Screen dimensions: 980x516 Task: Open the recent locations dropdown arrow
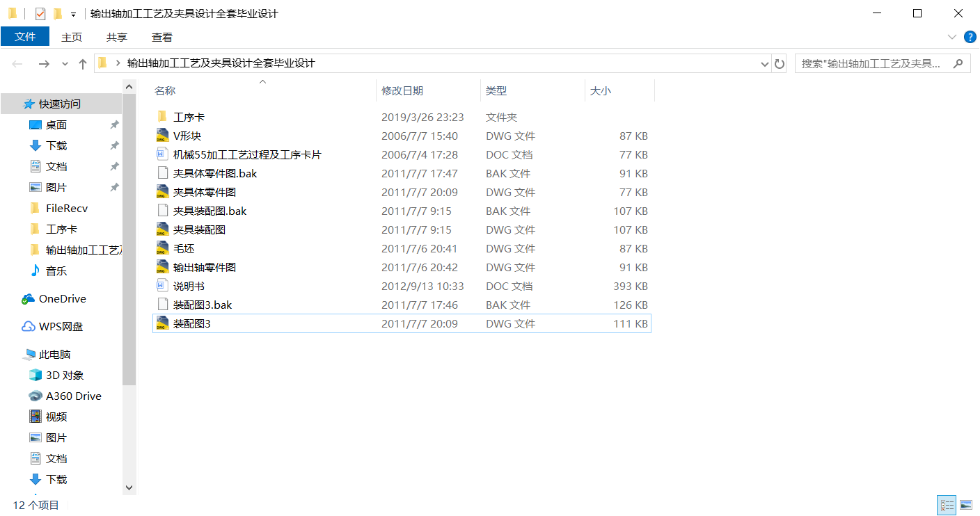65,63
